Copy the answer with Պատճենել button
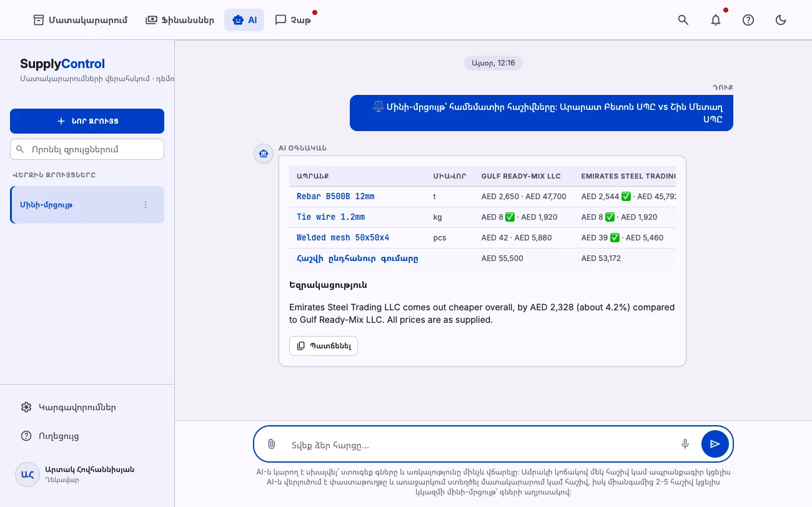Viewport: 812px width, 507px height. click(324, 346)
